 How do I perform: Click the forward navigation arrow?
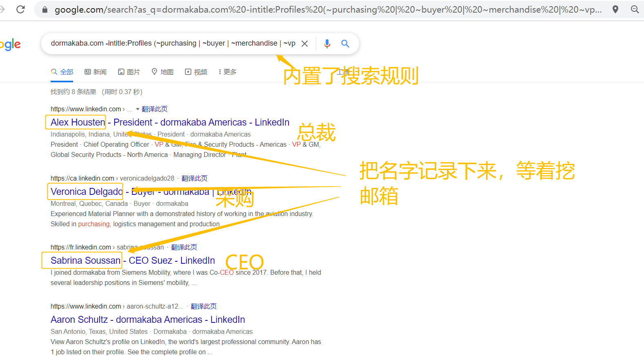2,9
